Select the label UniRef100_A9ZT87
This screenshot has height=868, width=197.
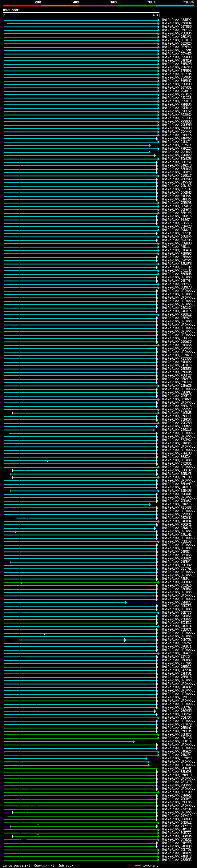click(176, 189)
